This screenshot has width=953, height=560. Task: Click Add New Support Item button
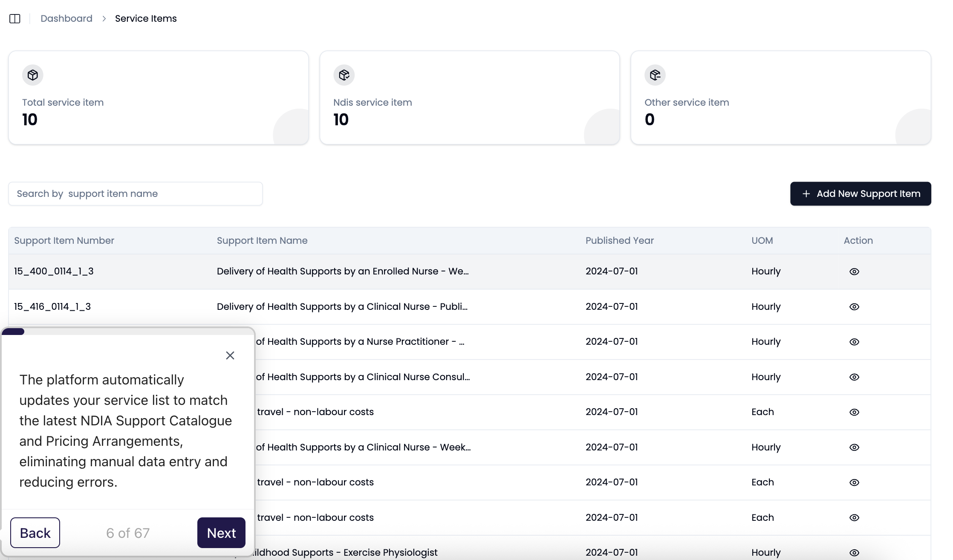click(x=861, y=194)
